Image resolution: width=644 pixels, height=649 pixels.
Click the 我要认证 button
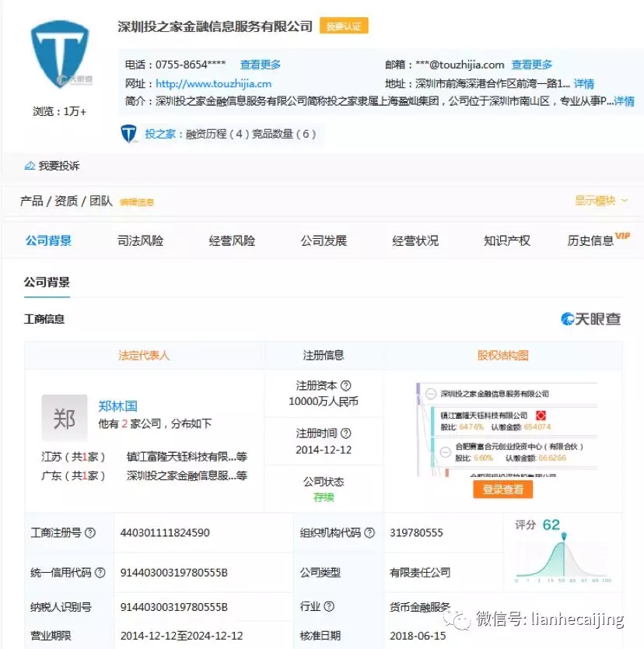tap(343, 26)
